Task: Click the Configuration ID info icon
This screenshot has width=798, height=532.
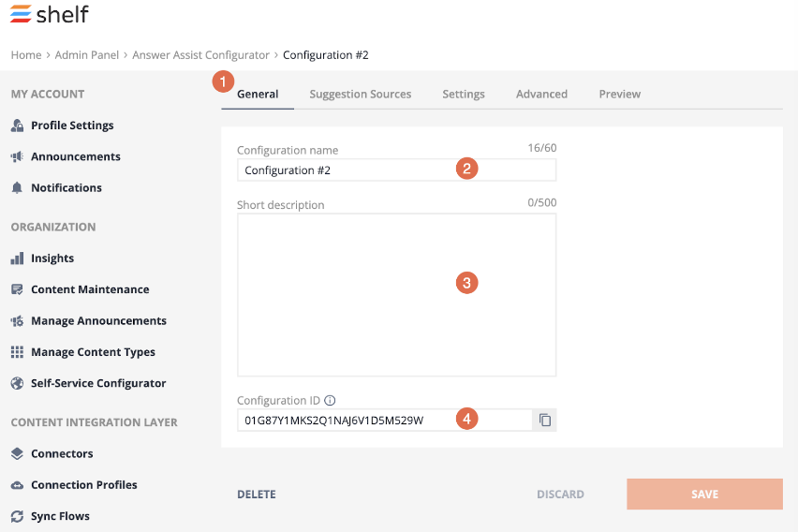Action: point(330,401)
